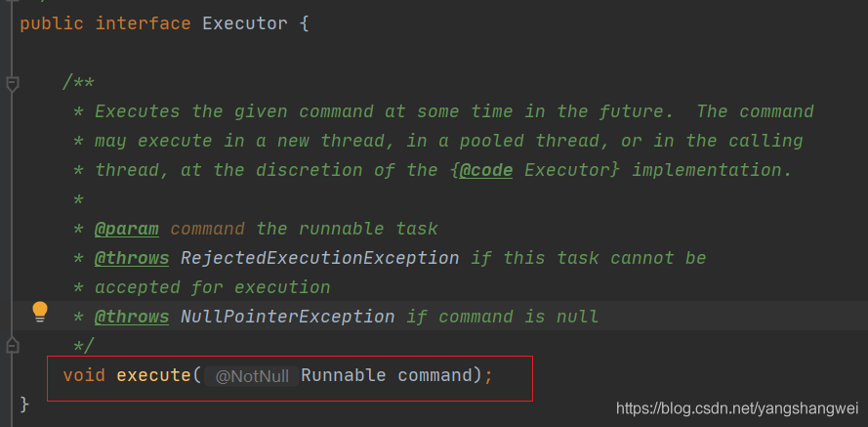Collapse the Javadoc comment at its start marker
Screen dimensions: 868x427
(12, 84)
